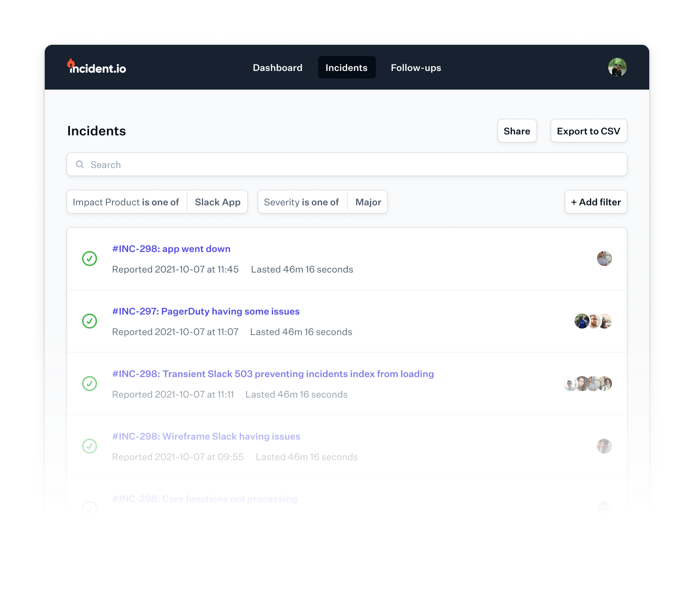This screenshot has height=616, width=694.
Task: Click resolved checkmark for PagerDuty incident
Action: (90, 321)
